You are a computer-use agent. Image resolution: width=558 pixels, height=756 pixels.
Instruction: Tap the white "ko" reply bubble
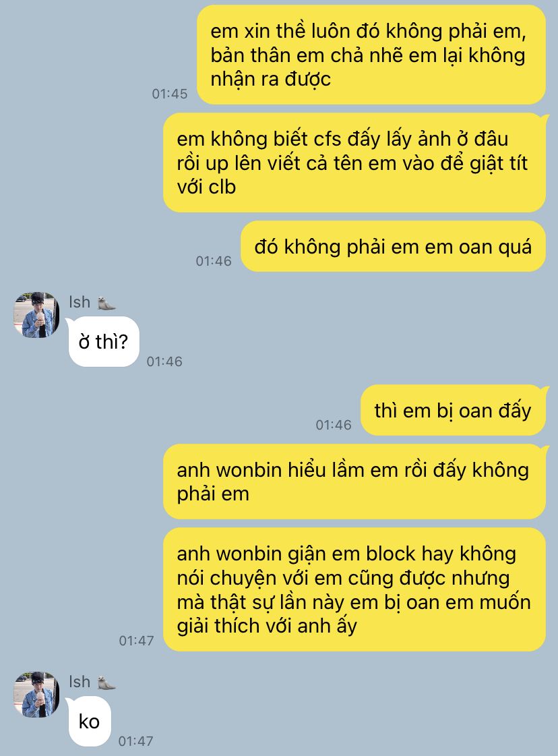[89, 722]
